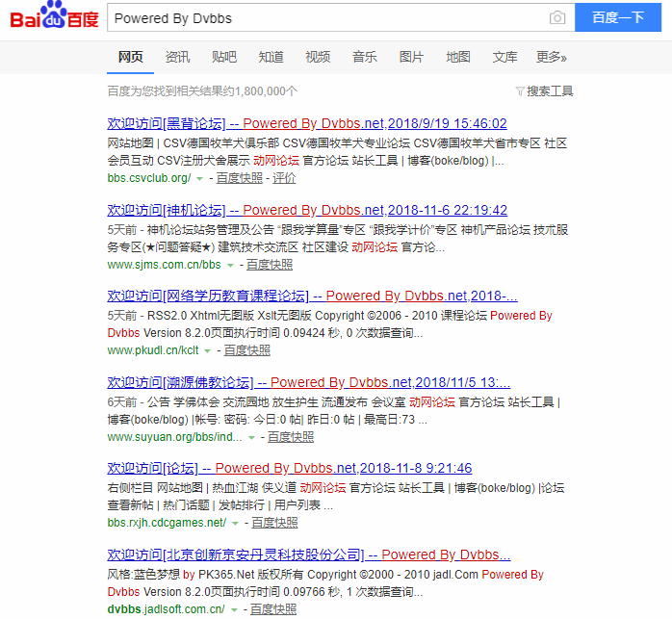Image resolution: width=672 pixels, height=619 pixels.
Task: Open the 神机论坛 result title
Action: pyautogui.click(x=307, y=210)
